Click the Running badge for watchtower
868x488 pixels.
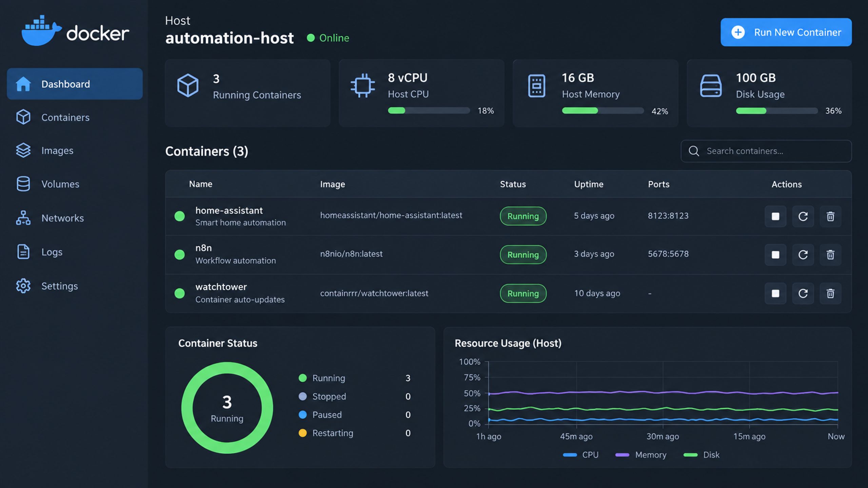(x=523, y=293)
